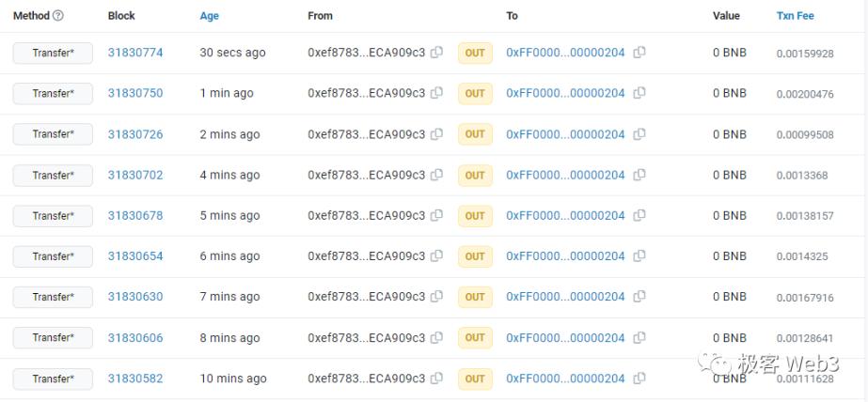Click From address in block 31830678 row
868x402 pixels.
click(x=366, y=215)
